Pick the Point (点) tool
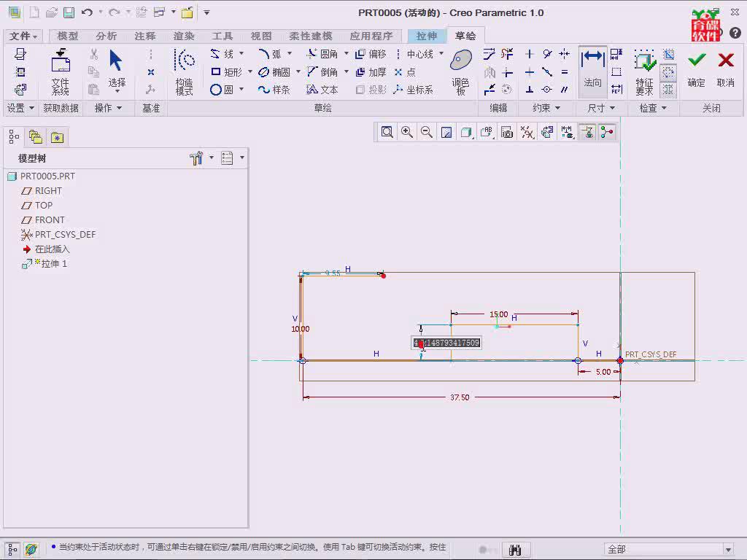The width and height of the screenshot is (747, 560). click(405, 72)
